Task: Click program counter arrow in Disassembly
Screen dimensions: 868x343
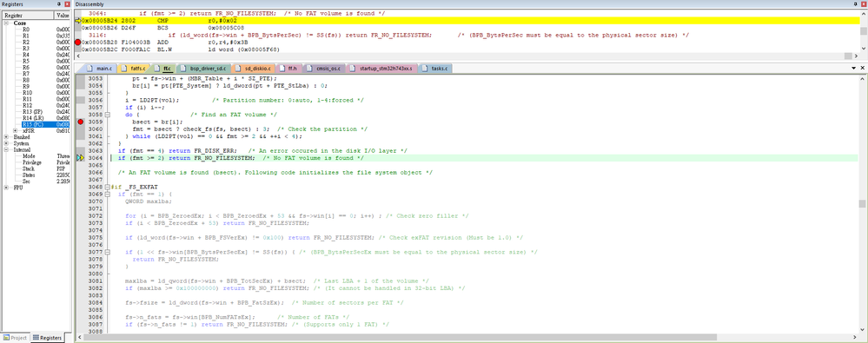Action: click(77, 20)
